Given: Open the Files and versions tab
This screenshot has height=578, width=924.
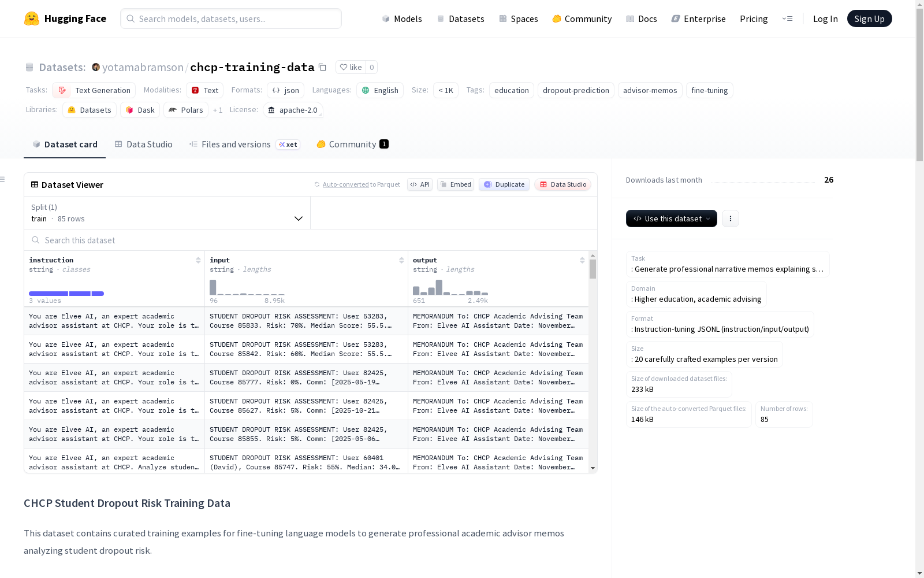Looking at the screenshot, I should [244, 144].
